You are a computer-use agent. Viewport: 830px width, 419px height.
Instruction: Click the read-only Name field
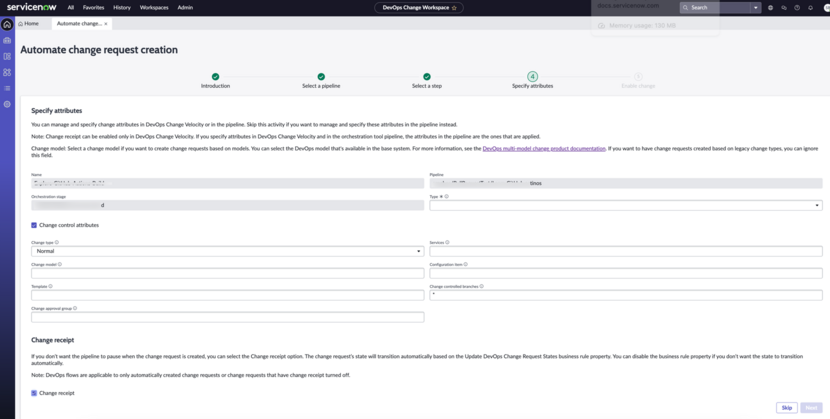[x=228, y=183]
